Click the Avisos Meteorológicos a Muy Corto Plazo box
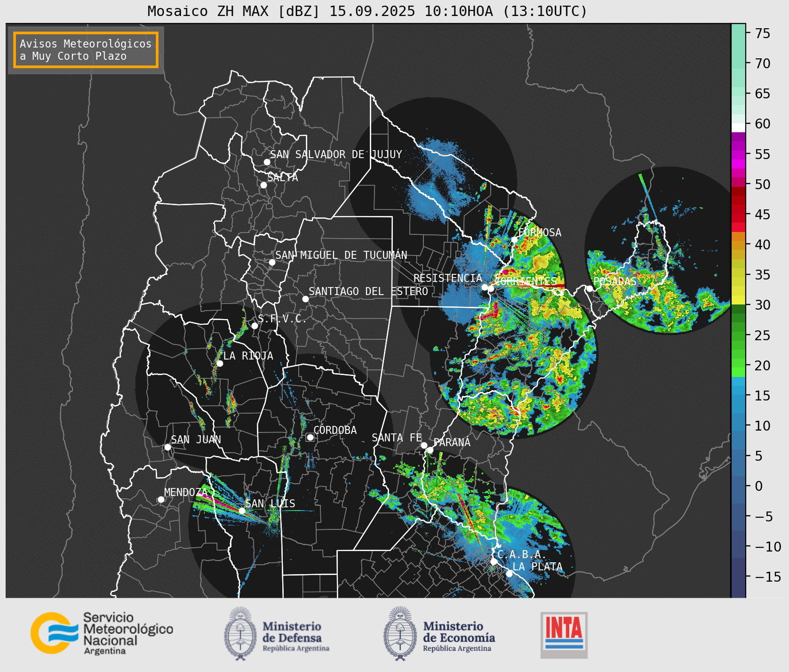This screenshot has height=672, width=789. click(x=86, y=50)
